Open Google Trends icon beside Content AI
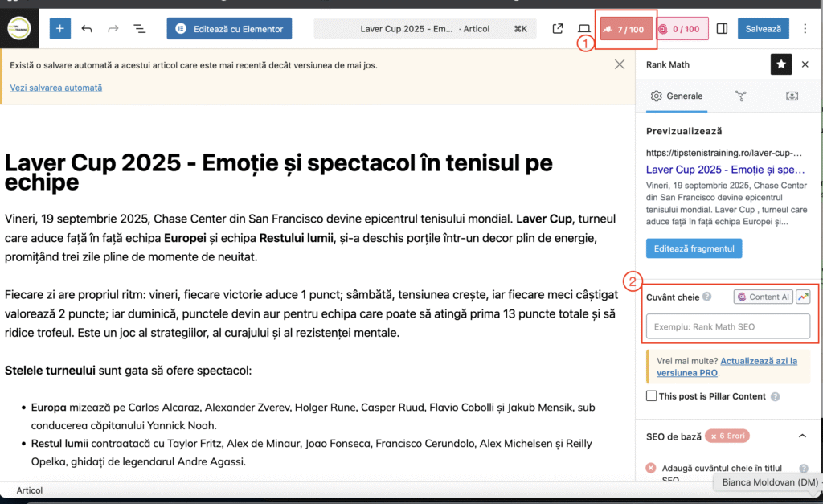The width and height of the screenshot is (823, 504). tap(803, 297)
